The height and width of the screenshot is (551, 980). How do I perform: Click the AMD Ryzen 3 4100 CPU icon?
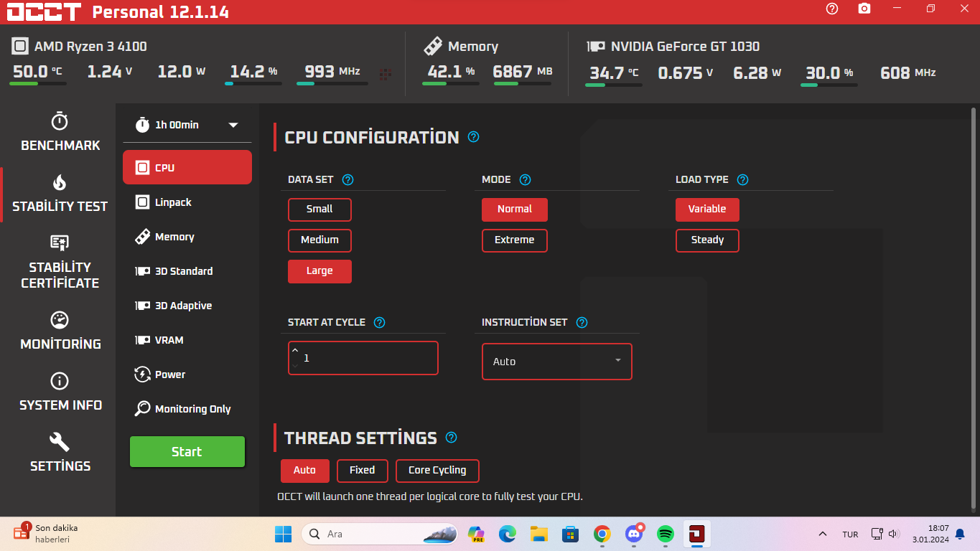click(20, 47)
